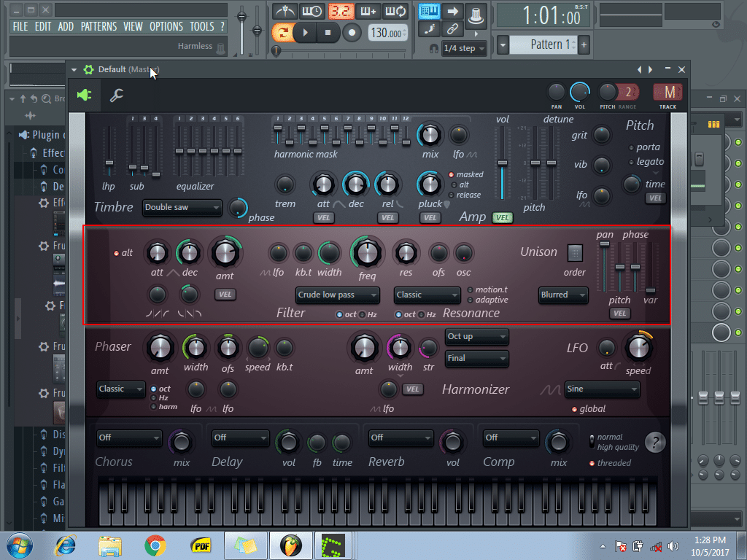Click the stop button in transport
Viewport: 747px width, 560px height.
(328, 32)
